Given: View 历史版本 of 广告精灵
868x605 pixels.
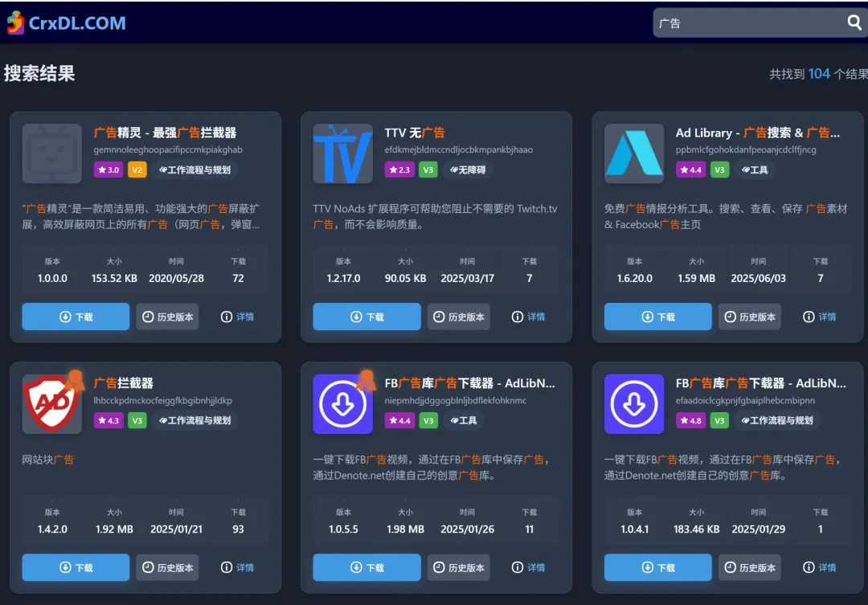Looking at the screenshot, I should 167,317.
